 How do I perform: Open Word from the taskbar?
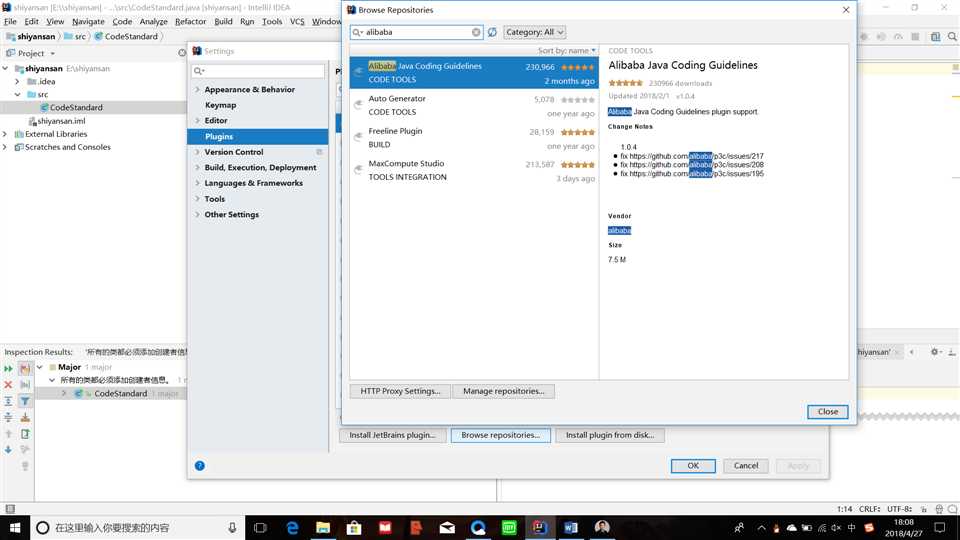[571, 527]
